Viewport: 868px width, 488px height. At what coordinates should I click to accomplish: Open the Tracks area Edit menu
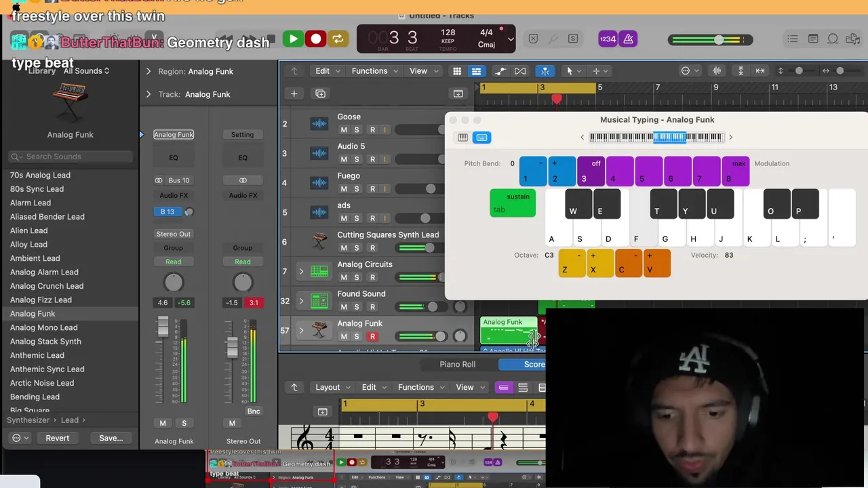tap(327, 70)
